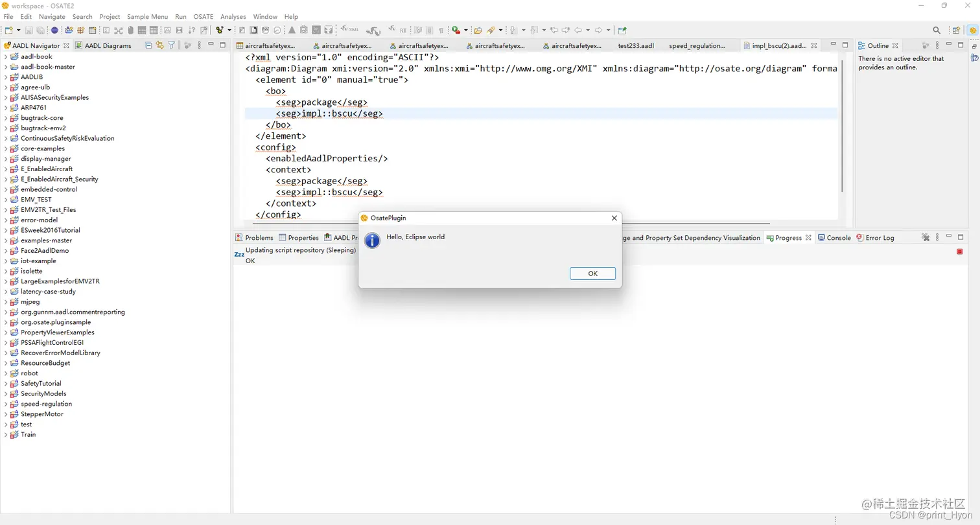The height and width of the screenshot is (525, 980).
Task: Click the Back navigation arrow in toolbar
Action: pyautogui.click(x=578, y=30)
